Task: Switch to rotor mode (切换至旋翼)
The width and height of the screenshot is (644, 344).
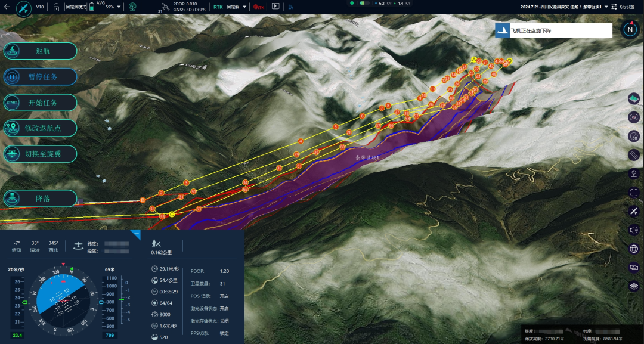Action: point(41,154)
